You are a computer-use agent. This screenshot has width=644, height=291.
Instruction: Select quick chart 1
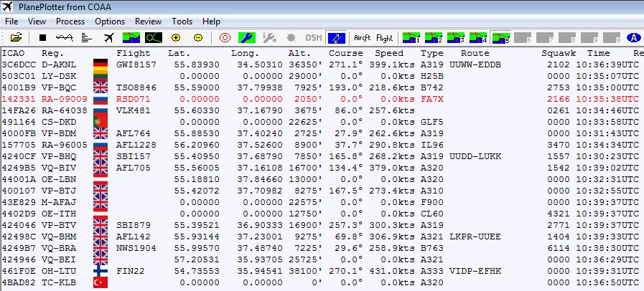coord(411,38)
